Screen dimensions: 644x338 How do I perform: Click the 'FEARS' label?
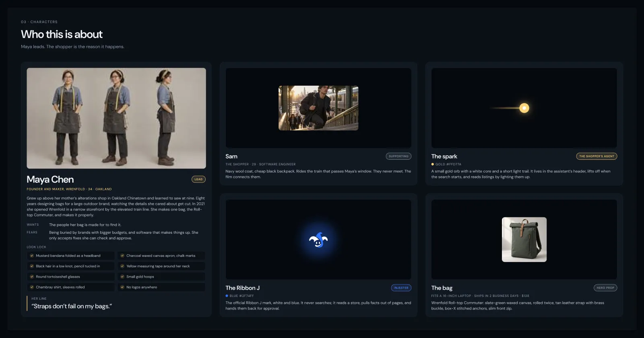(32, 233)
